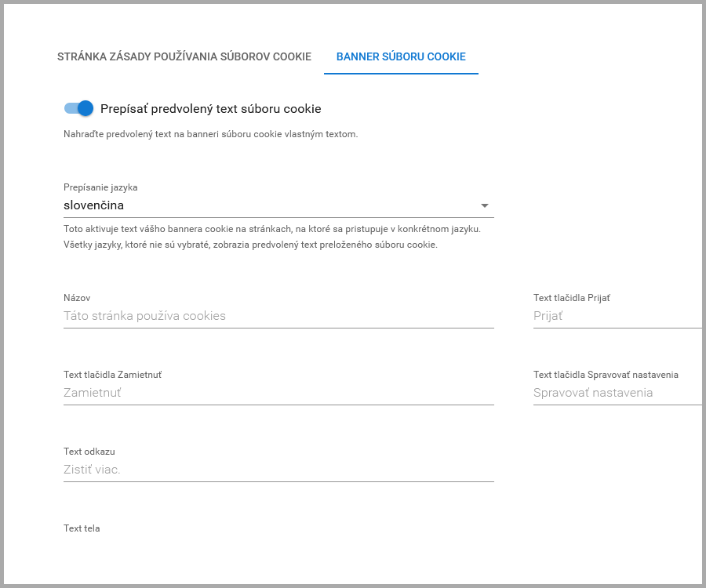
Task: Focus the Názov input field
Action: point(278,316)
